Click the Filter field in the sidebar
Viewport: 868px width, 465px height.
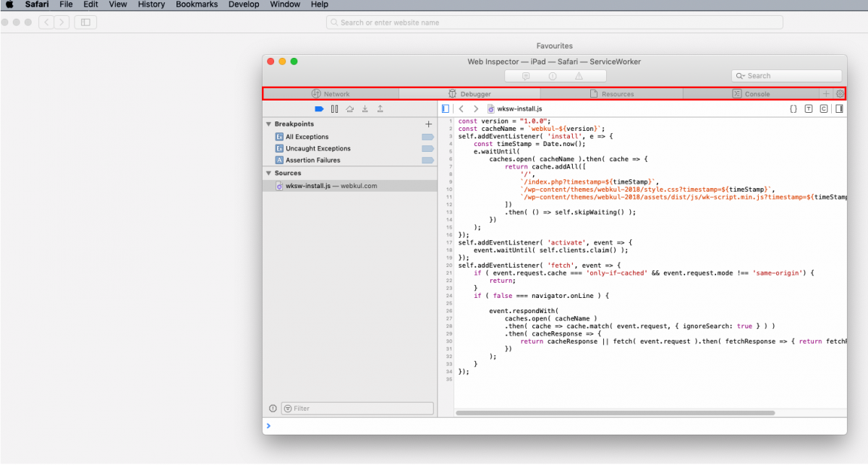point(357,409)
